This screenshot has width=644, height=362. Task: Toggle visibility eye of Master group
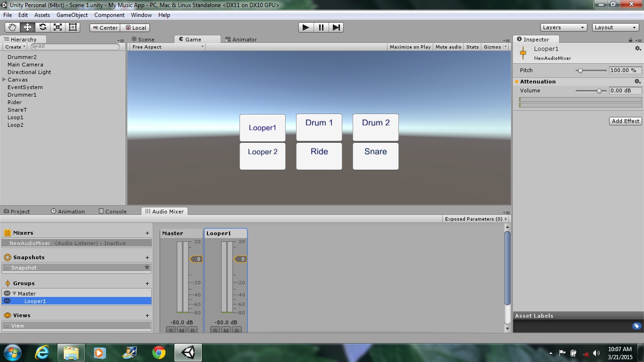[7, 293]
